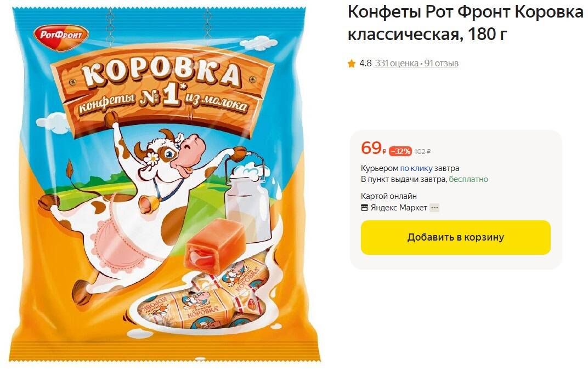Screen dimensions: 588x371
Task: Open the 91 отзыв reviews link
Action: [442, 64]
